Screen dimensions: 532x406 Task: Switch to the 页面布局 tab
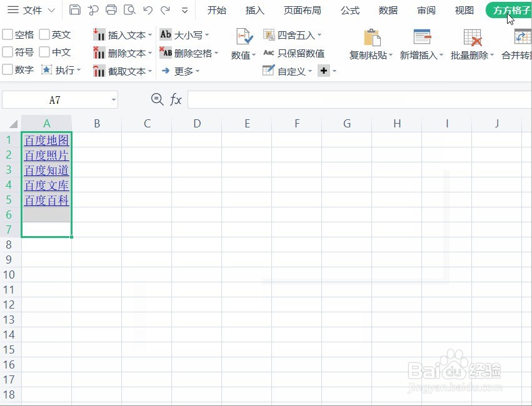303,10
